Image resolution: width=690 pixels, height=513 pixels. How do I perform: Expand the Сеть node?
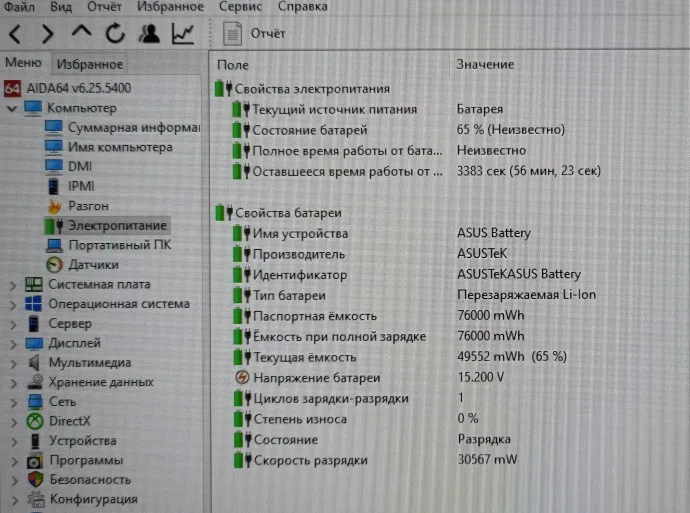click(x=14, y=403)
